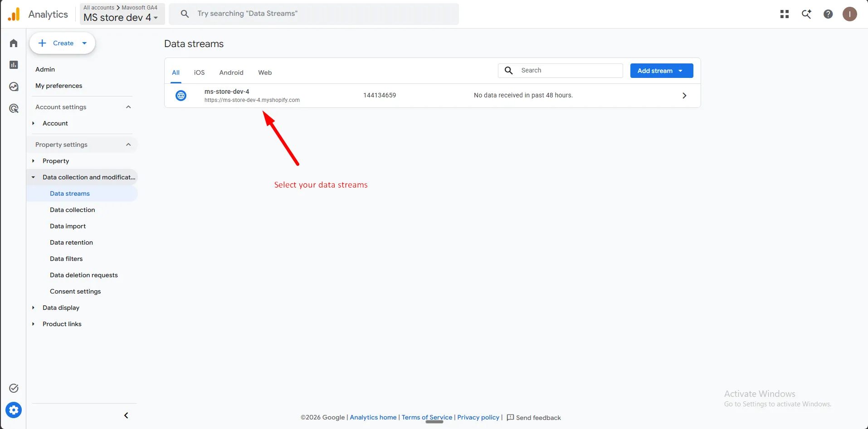Open Consent settings

click(75, 291)
